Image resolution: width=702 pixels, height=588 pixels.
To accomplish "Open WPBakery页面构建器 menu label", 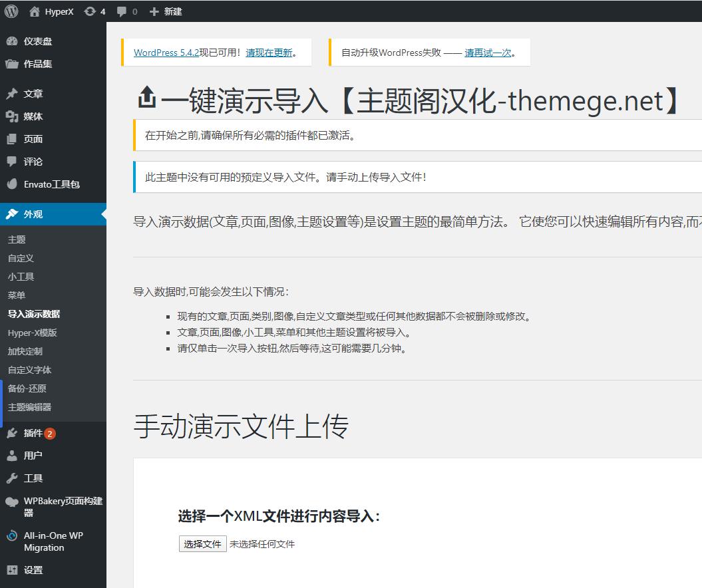I will coord(63,507).
